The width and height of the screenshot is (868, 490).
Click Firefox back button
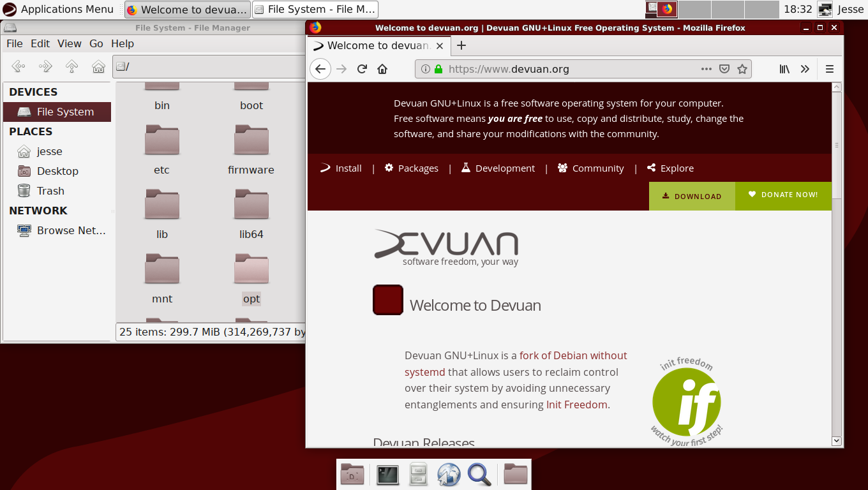320,69
